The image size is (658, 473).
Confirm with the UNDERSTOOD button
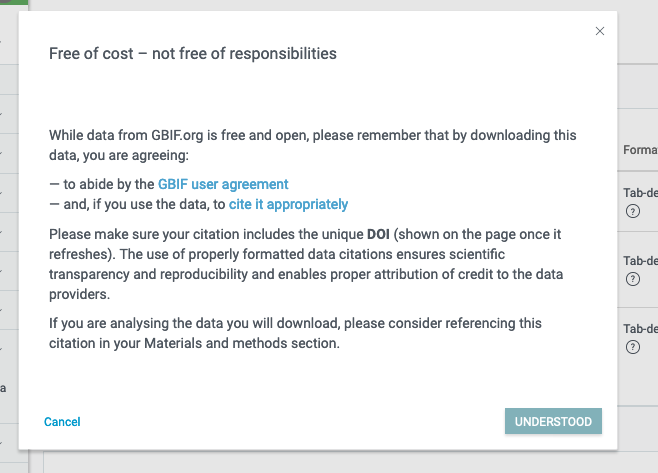tap(553, 422)
